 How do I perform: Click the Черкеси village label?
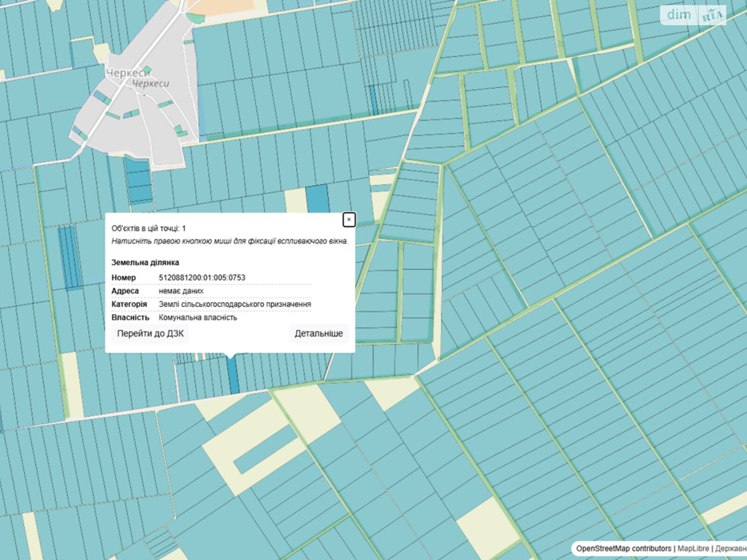pos(128,74)
